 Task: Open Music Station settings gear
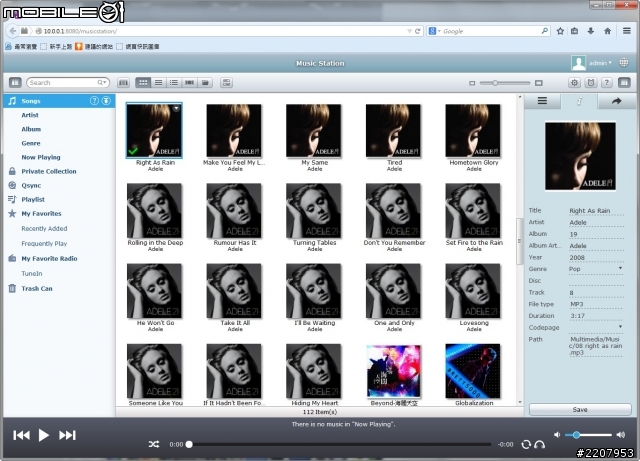click(x=574, y=82)
